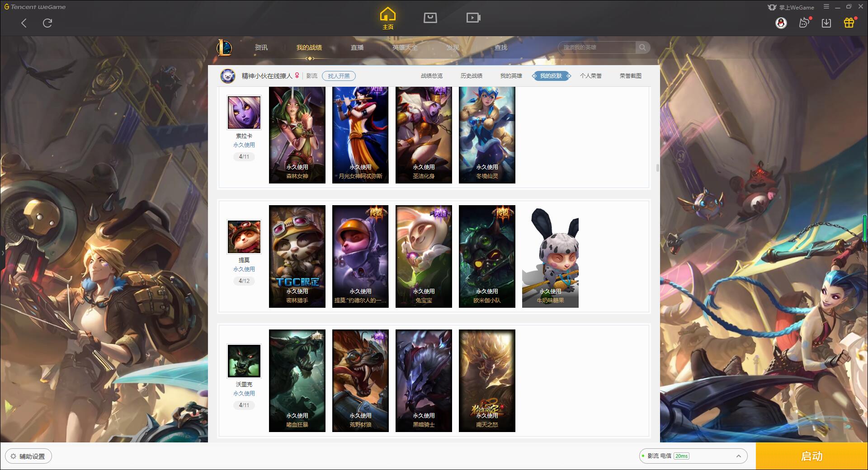Image resolution: width=868 pixels, height=470 pixels.
Task: Open 辅助设置 settings button
Action: click(28, 456)
